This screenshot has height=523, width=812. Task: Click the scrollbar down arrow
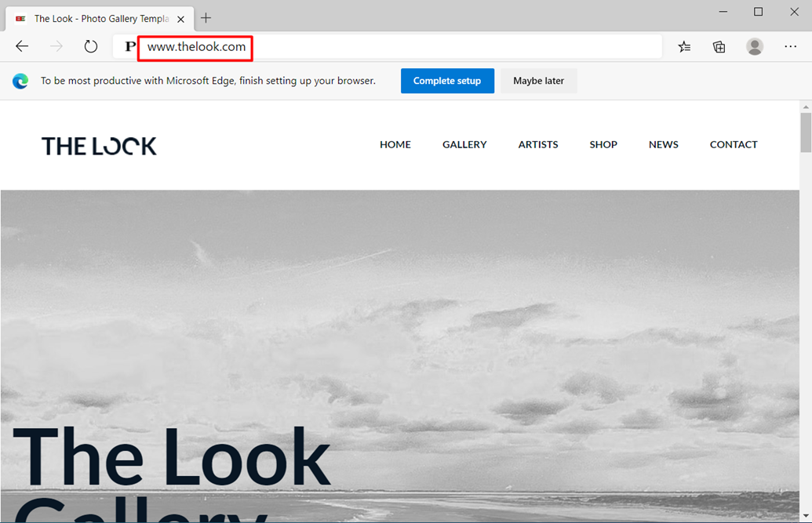(x=806, y=516)
